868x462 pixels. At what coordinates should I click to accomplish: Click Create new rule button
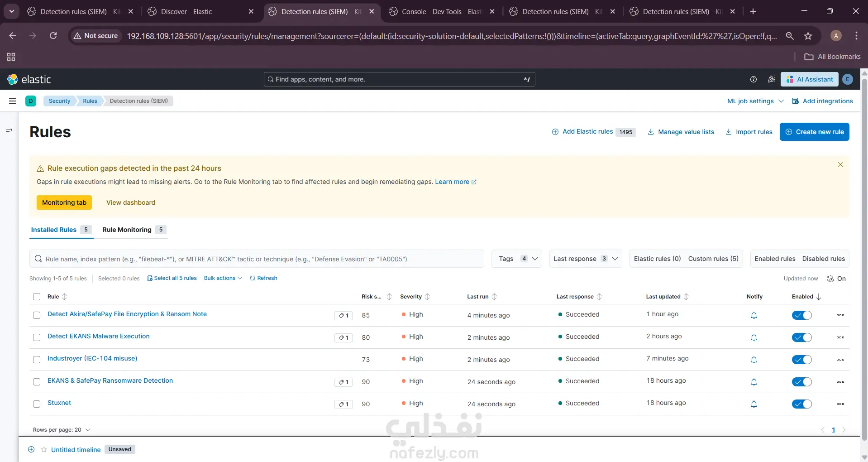[x=814, y=132]
